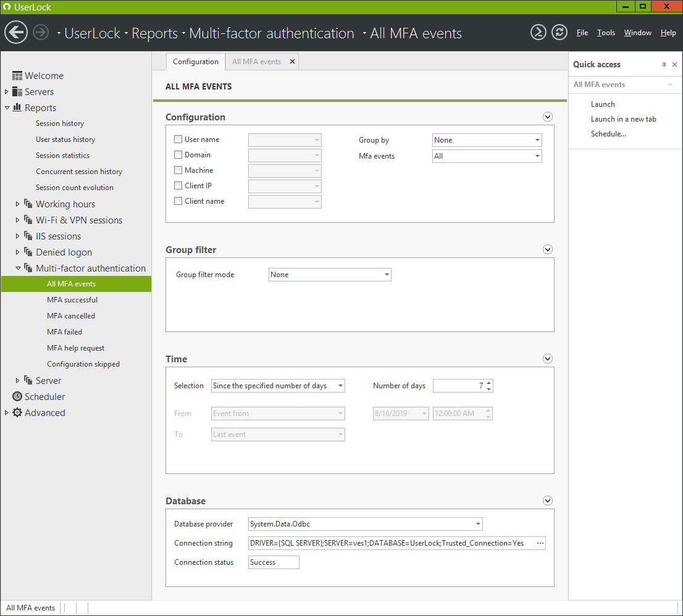This screenshot has width=683, height=616.
Task: Select MFA successful report
Action: click(72, 300)
